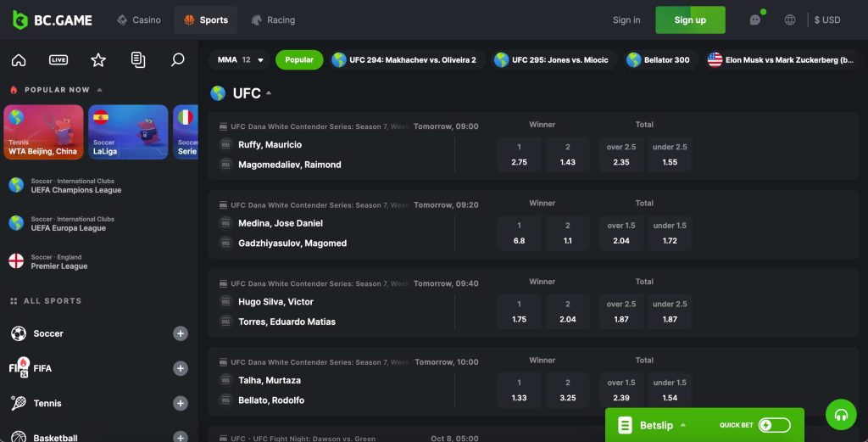This screenshot has height=442, width=868.
Task: Select UFC 295: Jones vs. Miocic
Action: click(x=553, y=60)
